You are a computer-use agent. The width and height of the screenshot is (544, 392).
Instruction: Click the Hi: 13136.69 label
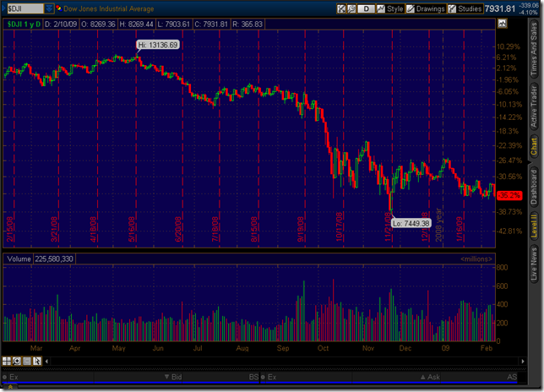pyautogui.click(x=158, y=45)
